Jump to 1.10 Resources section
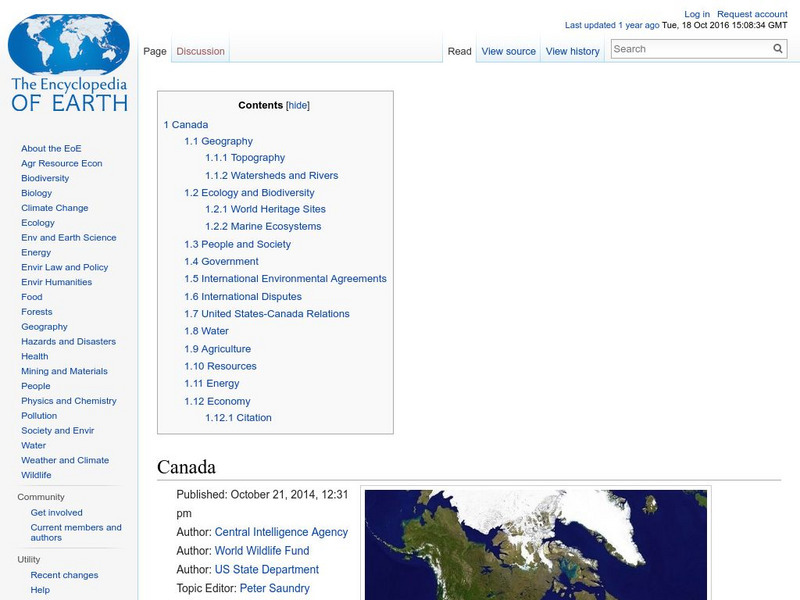800x600 pixels. pos(220,366)
